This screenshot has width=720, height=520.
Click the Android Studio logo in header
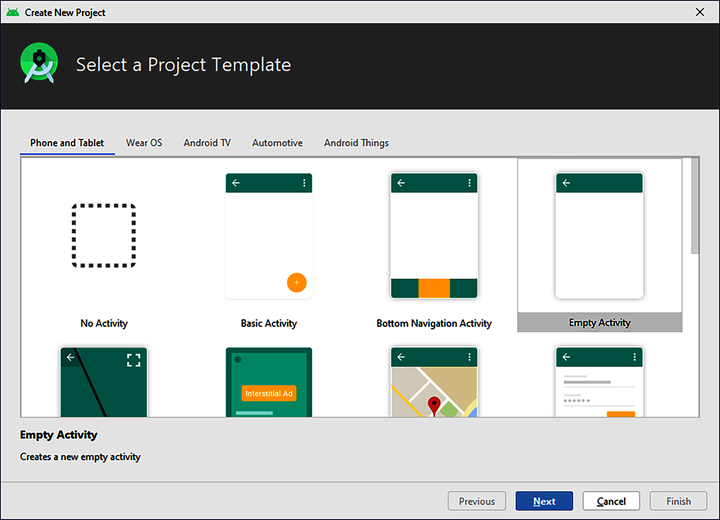click(39, 63)
